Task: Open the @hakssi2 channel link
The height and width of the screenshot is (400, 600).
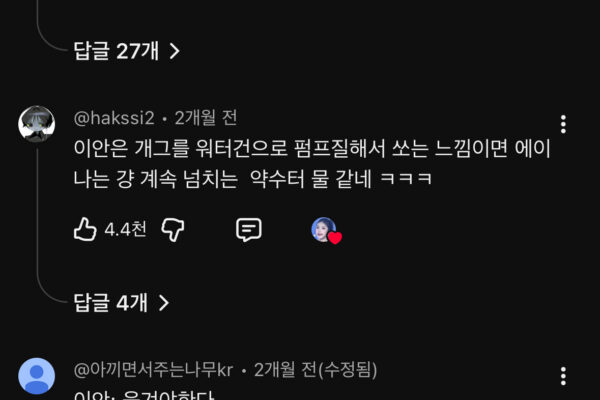Action: pyautogui.click(x=114, y=118)
